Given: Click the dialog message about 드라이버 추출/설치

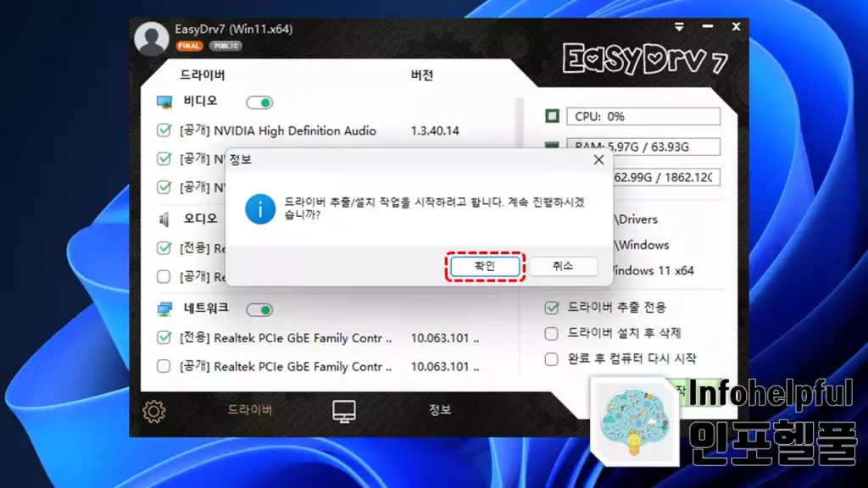Looking at the screenshot, I should click(435, 208).
